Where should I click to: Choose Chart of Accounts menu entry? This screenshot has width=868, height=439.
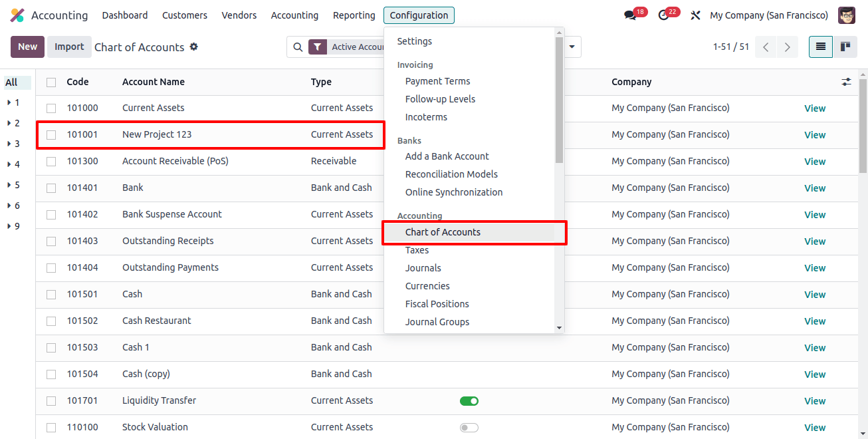(443, 232)
